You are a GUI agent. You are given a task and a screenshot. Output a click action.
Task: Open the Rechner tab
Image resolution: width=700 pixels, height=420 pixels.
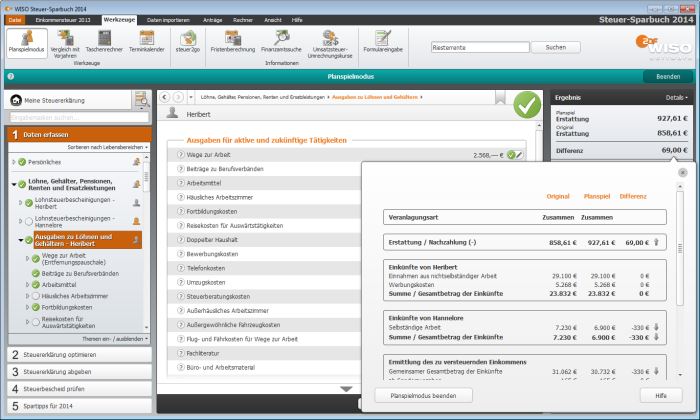[243, 20]
